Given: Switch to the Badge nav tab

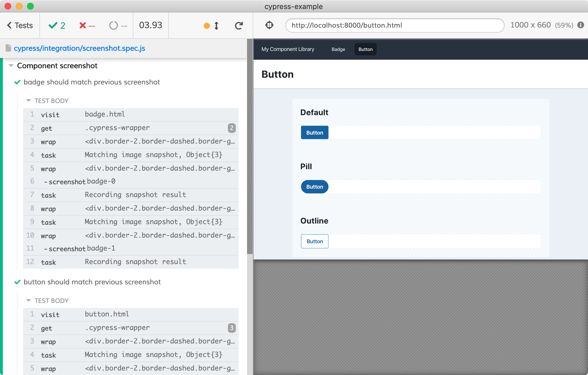Looking at the screenshot, I should click(338, 49).
